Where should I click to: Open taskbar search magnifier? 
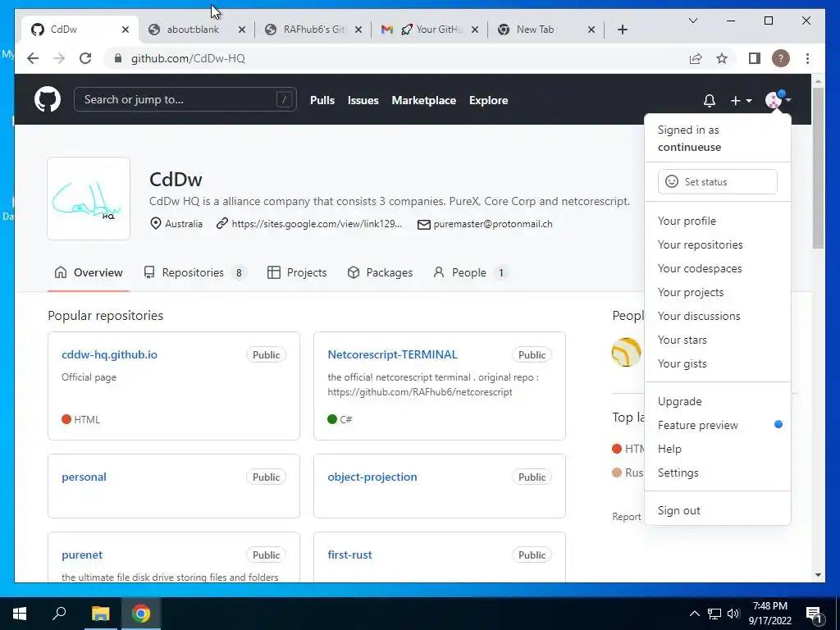pos(59,614)
